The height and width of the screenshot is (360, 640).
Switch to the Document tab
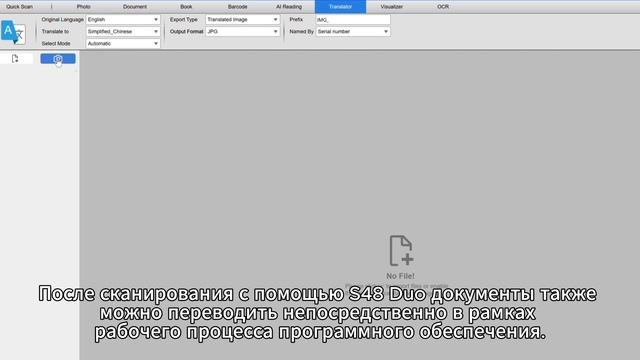135,7
